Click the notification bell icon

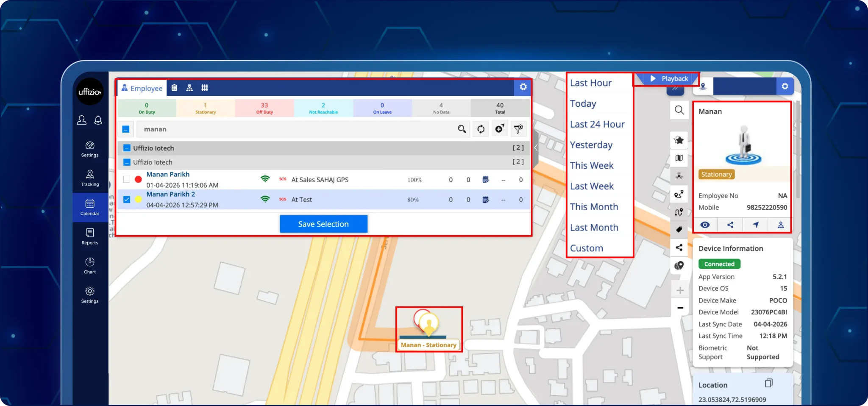point(98,120)
